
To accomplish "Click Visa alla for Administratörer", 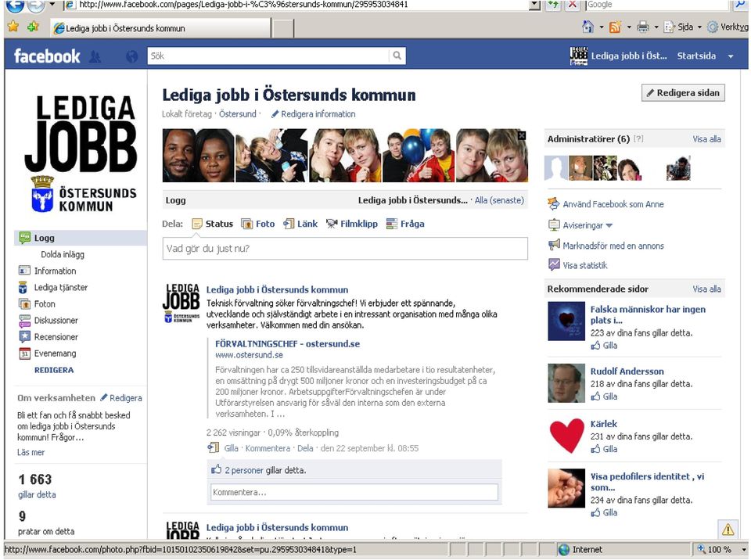I will click(x=706, y=139).
